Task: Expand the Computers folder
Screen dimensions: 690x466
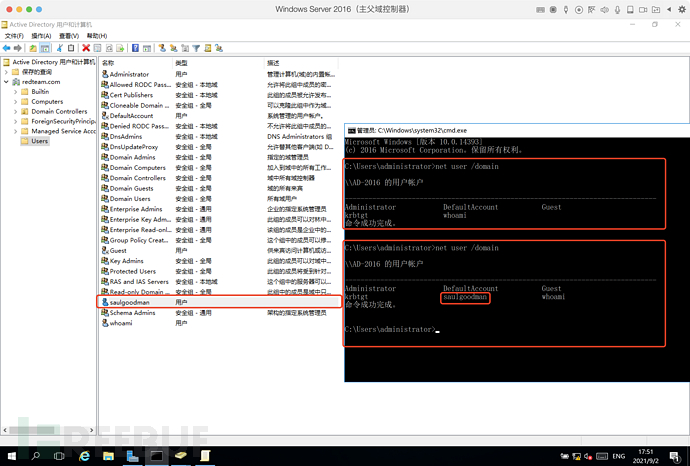Action: click(15, 102)
